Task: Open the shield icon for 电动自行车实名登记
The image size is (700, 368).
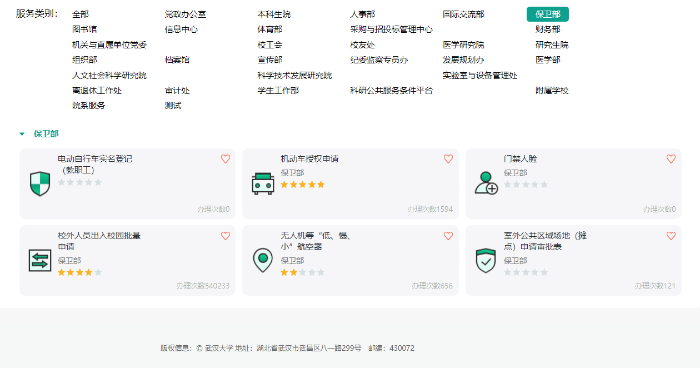Action: [40, 184]
